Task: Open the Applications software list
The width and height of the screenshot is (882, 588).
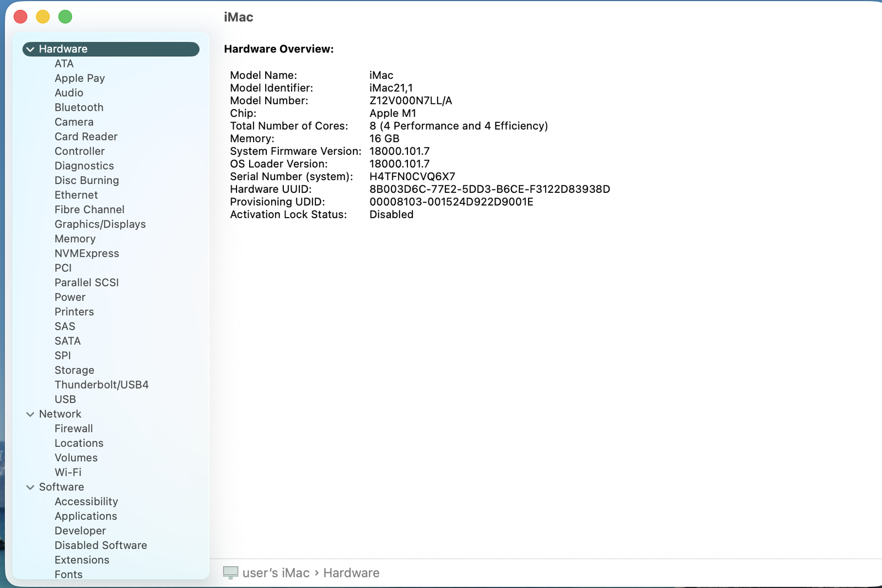Action: click(85, 516)
